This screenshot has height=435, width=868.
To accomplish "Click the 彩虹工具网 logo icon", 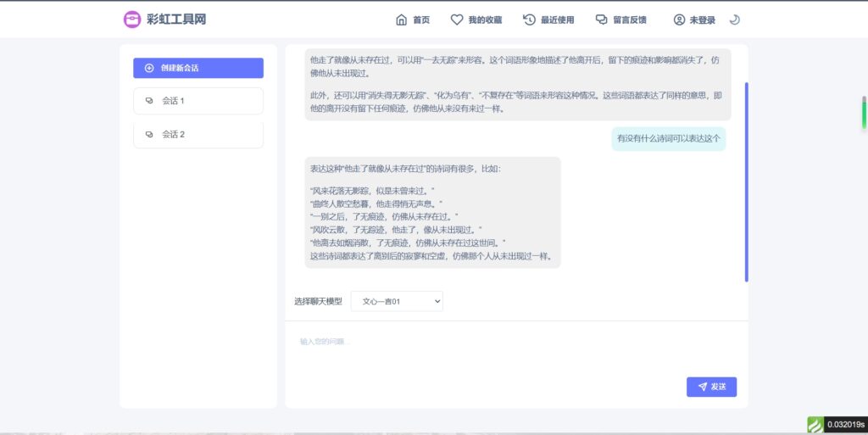I will (131, 20).
